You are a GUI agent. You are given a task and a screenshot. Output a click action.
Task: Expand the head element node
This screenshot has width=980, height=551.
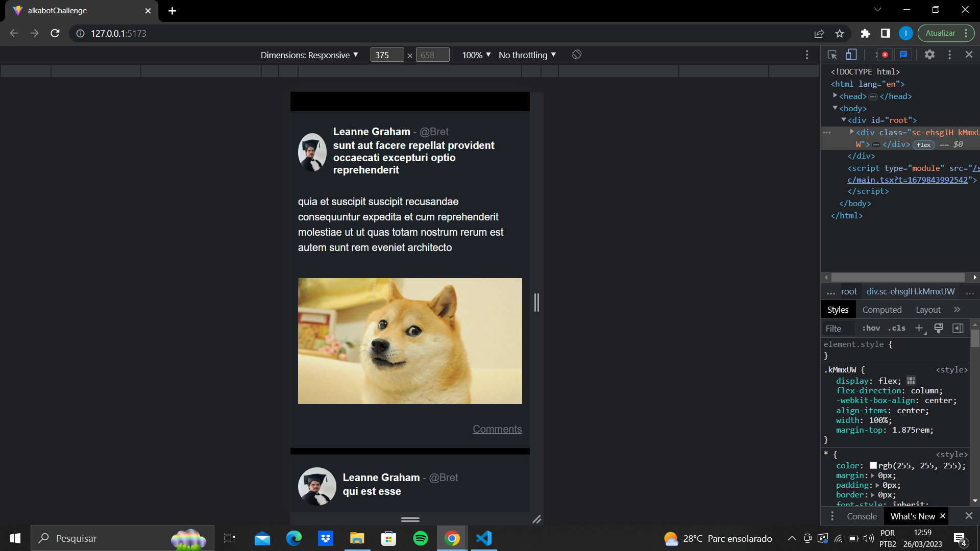point(835,96)
